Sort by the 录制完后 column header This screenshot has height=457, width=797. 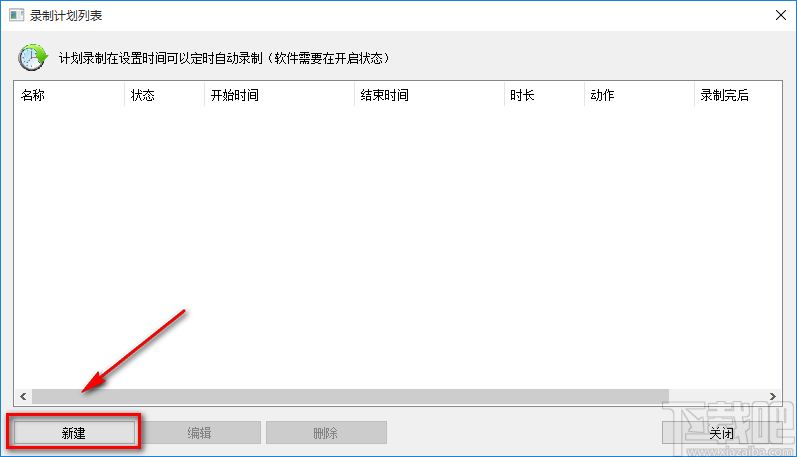pos(738,95)
